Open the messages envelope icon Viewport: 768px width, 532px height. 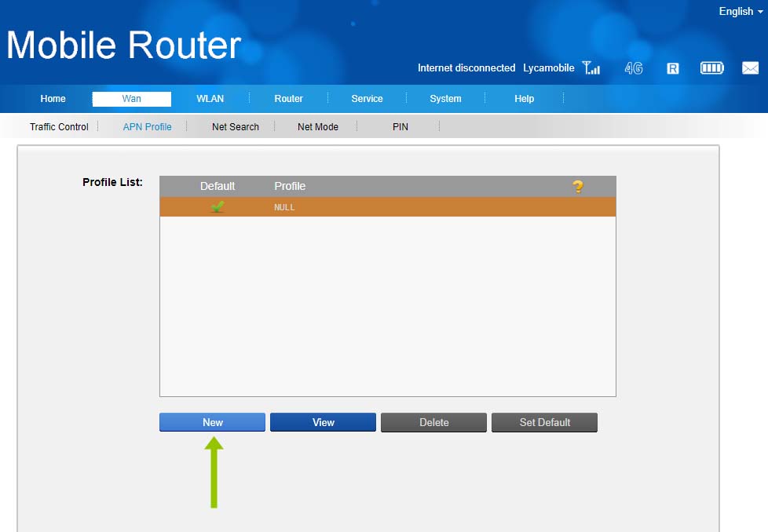[x=750, y=68]
